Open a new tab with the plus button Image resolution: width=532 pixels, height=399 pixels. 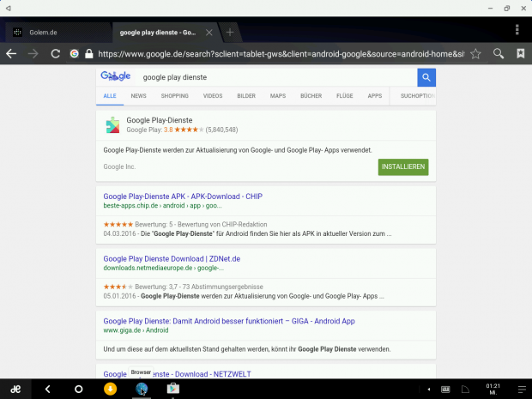[230, 33]
